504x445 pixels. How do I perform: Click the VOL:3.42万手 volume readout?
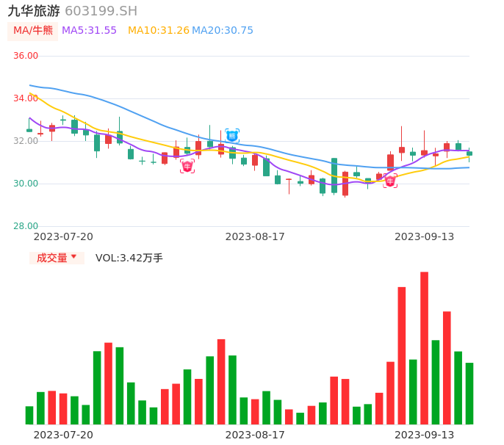(129, 258)
